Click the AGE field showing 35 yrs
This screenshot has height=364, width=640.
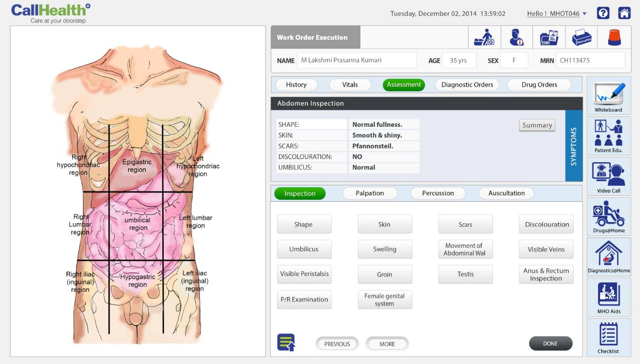459,60
